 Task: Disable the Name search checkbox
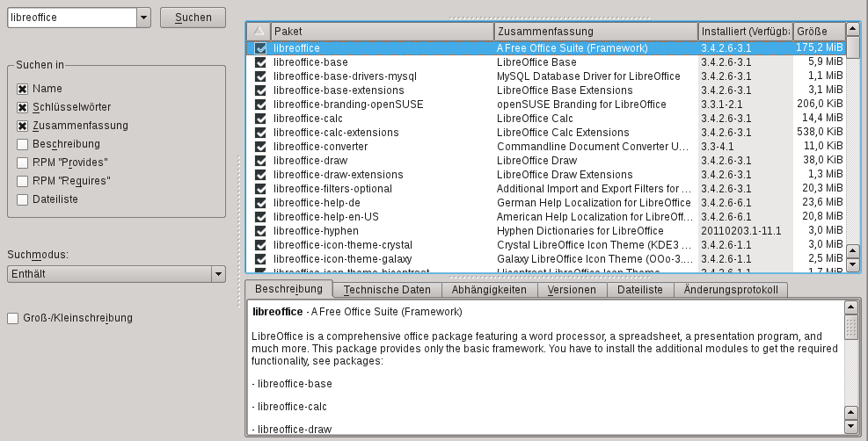(x=23, y=89)
